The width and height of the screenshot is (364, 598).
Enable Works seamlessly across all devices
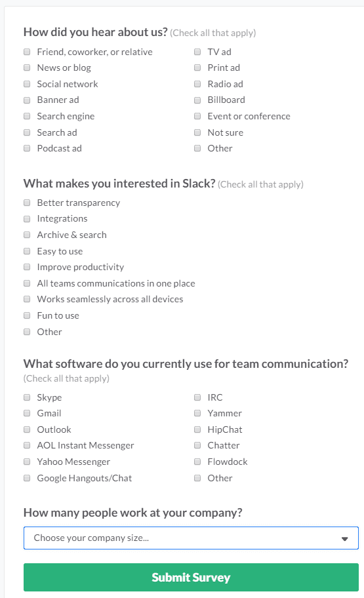point(27,299)
